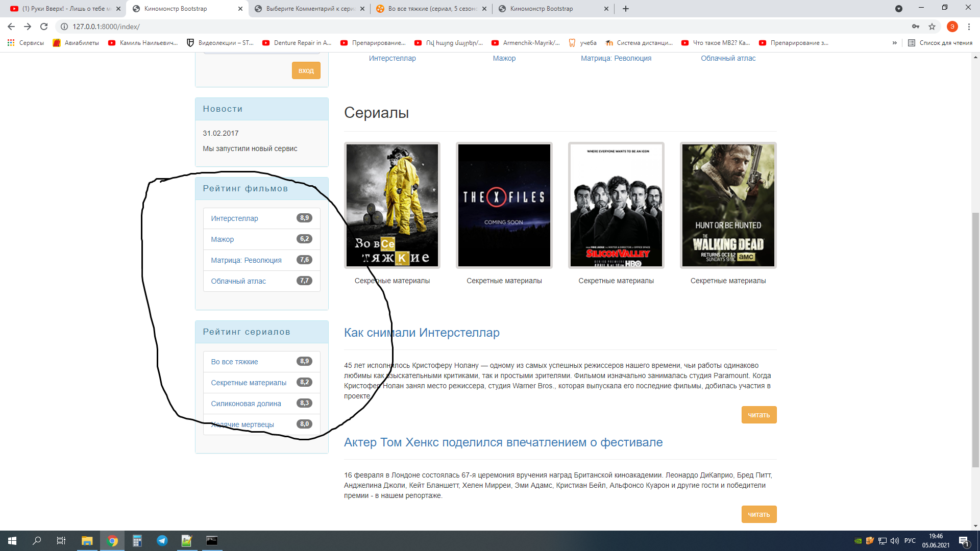This screenshot has height=551, width=980.
Task: Open the Видеолекции – ST bookmark
Action: 220,43
